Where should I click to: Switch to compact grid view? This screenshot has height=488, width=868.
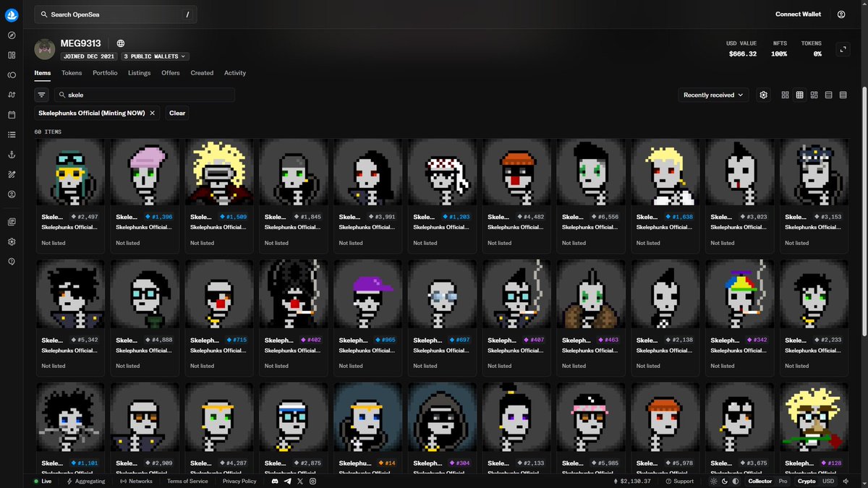[x=800, y=95]
